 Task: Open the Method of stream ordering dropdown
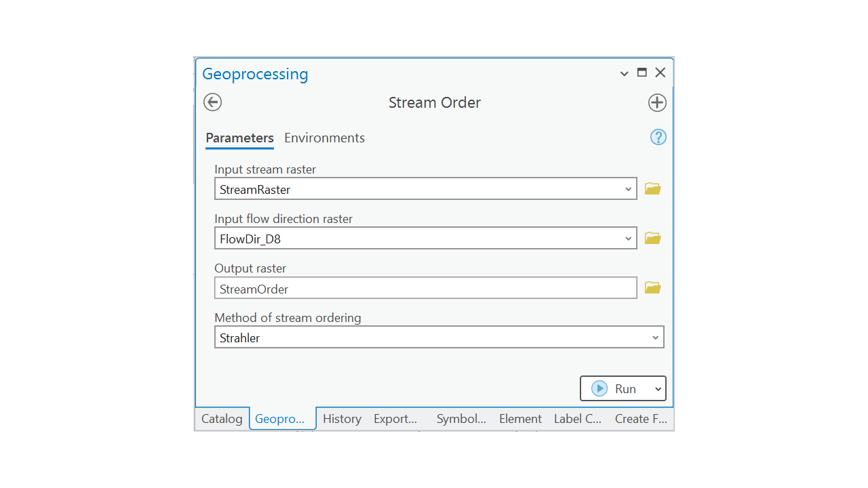click(x=655, y=338)
